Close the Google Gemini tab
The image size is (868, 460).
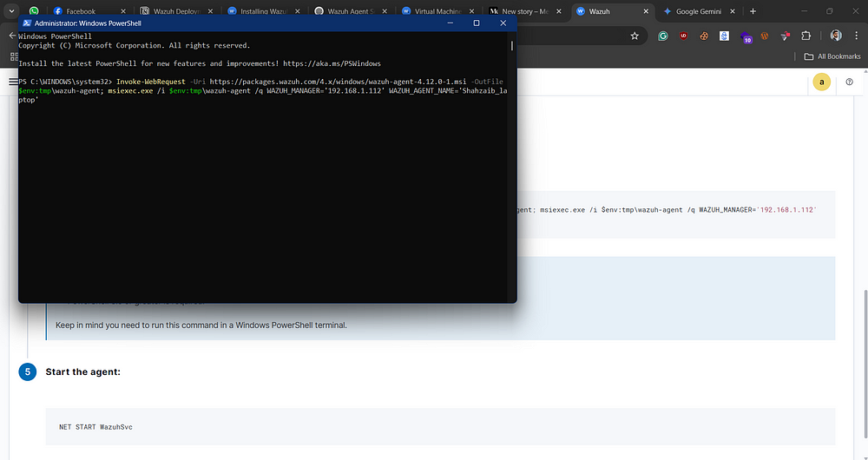click(733, 11)
